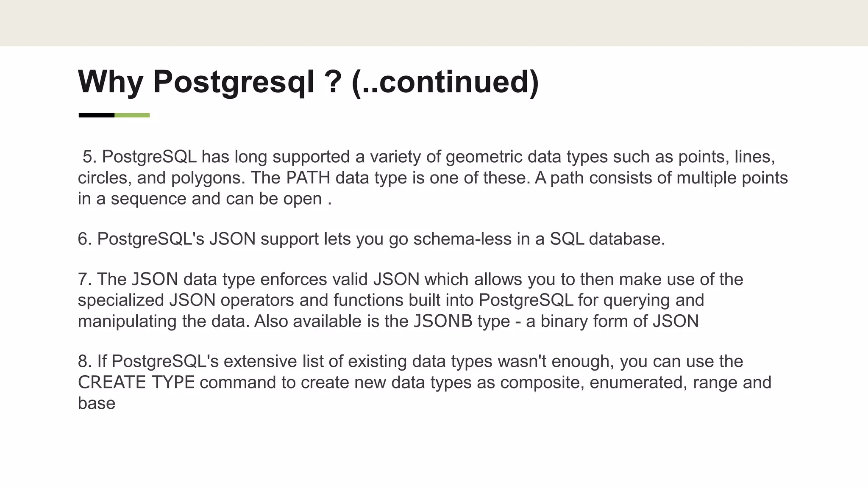The height and width of the screenshot is (488, 868).
Task: Select the point 8 paragraph about CREATE TYPE
Action: pyautogui.click(x=425, y=382)
